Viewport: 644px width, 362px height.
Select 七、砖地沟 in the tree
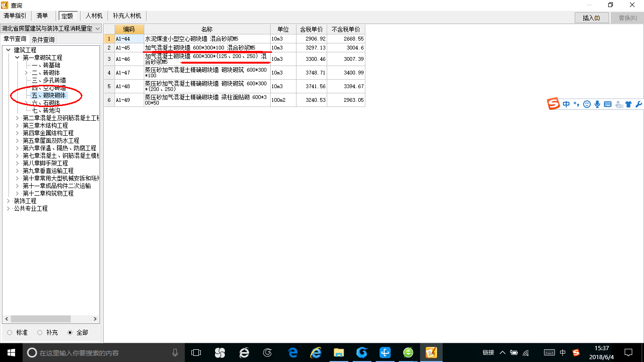tap(46, 110)
